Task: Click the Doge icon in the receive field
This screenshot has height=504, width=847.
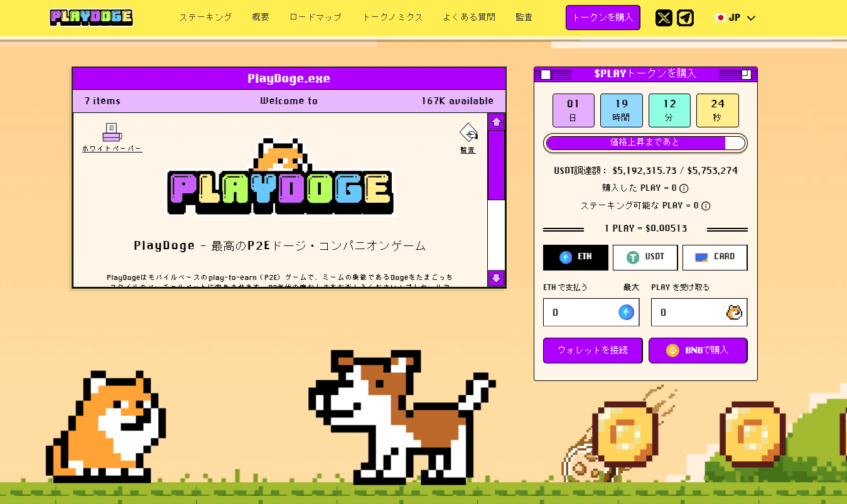Action: click(734, 313)
